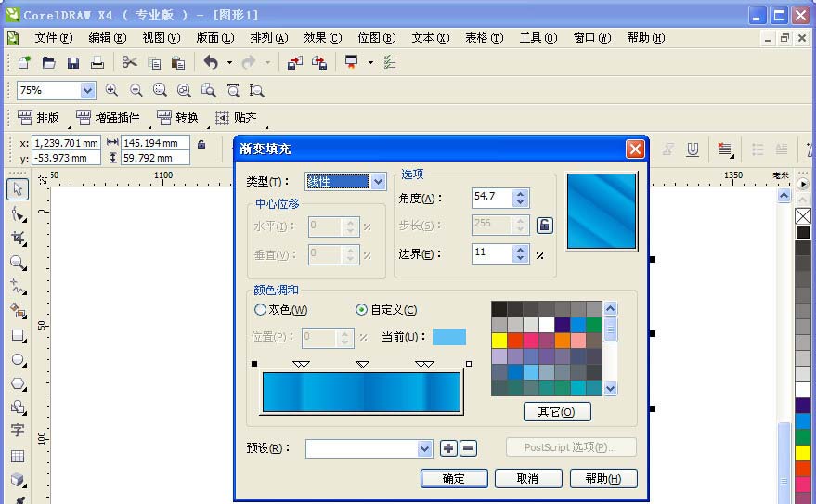Decrease the 边界 edge pad value

520,258
